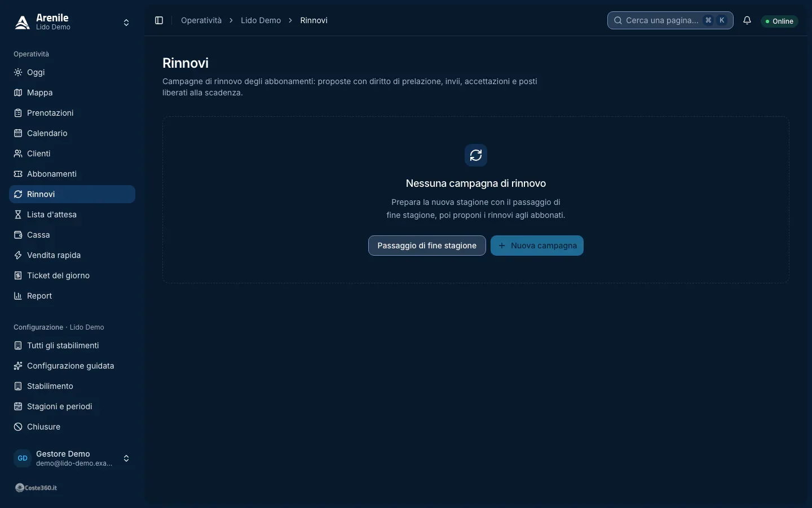The width and height of the screenshot is (812, 508).
Task: Open the Report page
Action: (x=72, y=296)
